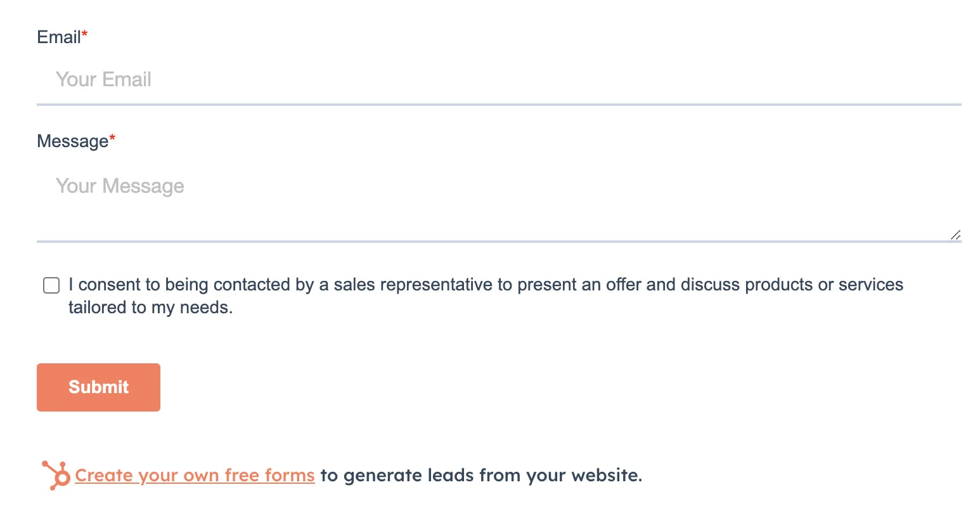Click the Message textarea resize handle
The image size is (980, 506).
[x=955, y=235]
